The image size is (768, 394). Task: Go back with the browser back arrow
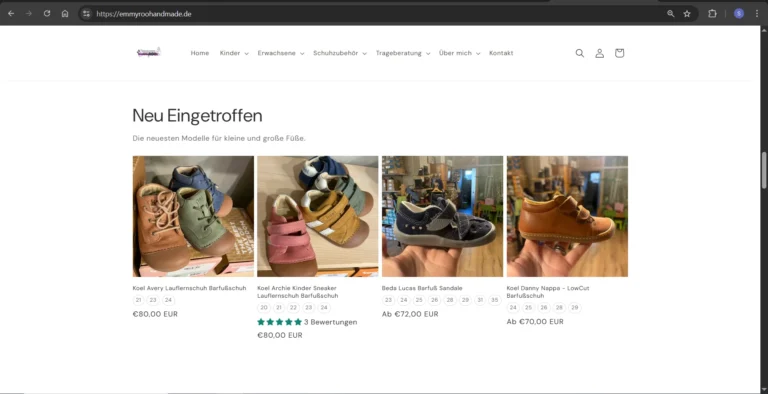pos(11,14)
